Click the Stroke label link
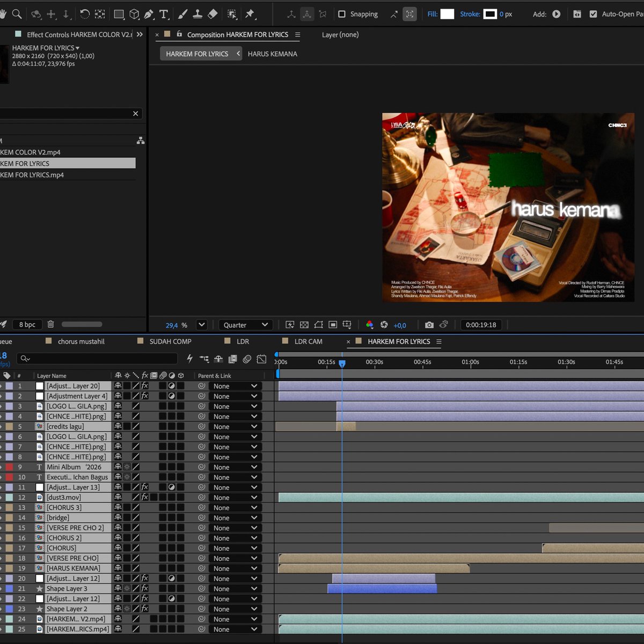The image size is (644, 644). click(x=470, y=14)
